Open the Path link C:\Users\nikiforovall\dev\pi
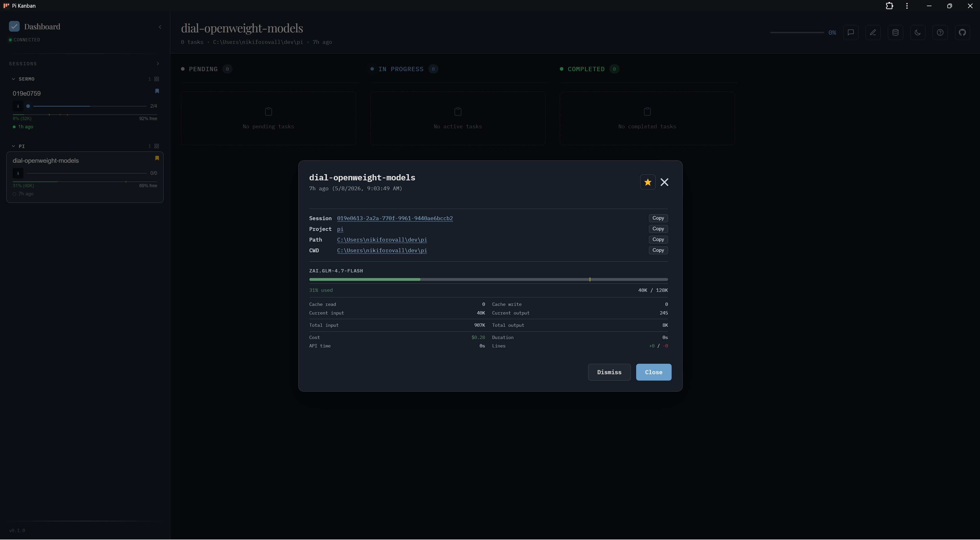Viewport: 980px width, 540px height. tap(382, 240)
